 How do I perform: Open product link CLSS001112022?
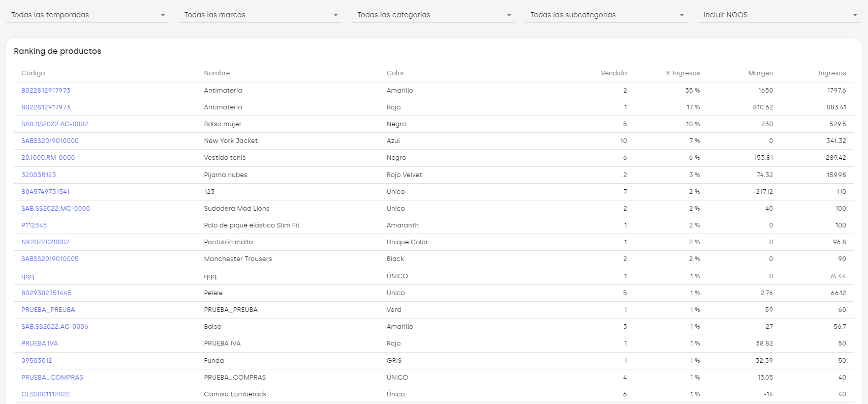(46, 394)
